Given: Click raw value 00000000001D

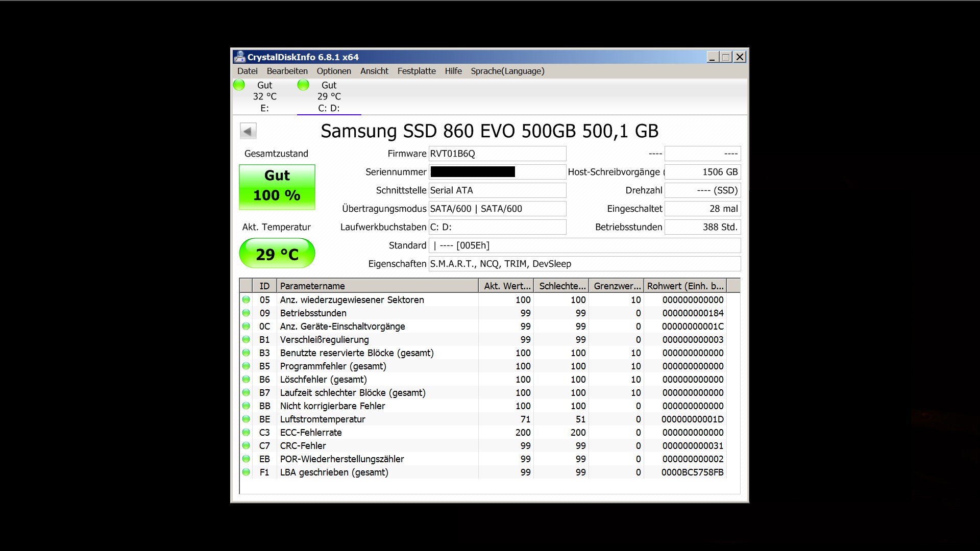Looking at the screenshot, I should click(693, 419).
